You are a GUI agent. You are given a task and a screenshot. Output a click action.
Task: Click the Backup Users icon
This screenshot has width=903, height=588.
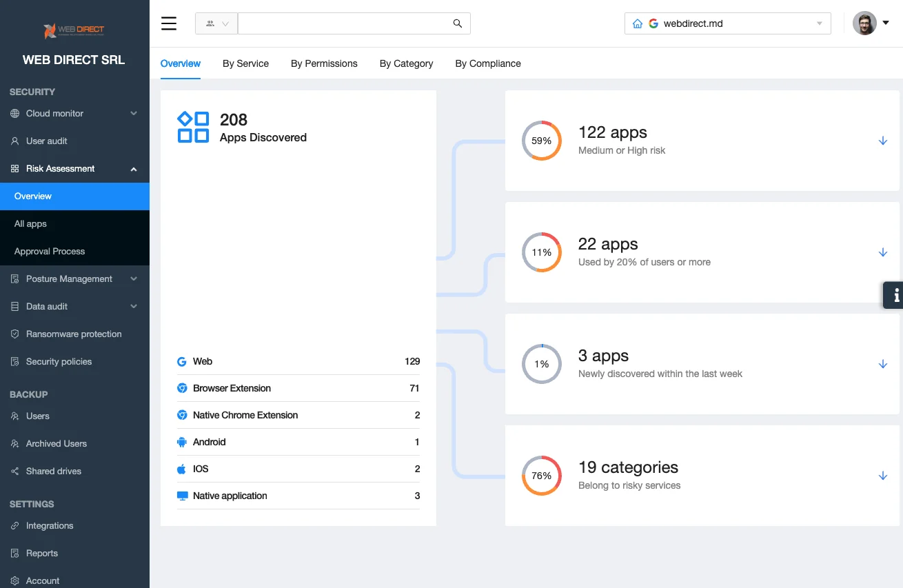pos(15,416)
